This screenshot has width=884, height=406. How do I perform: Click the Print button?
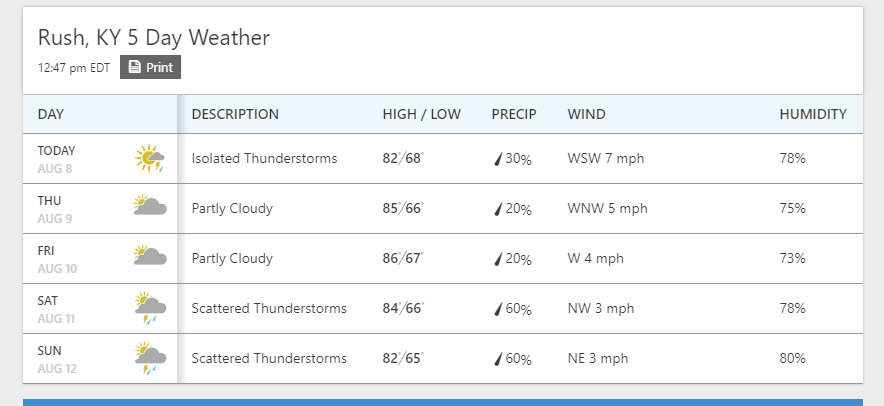pyautogui.click(x=150, y=67)
